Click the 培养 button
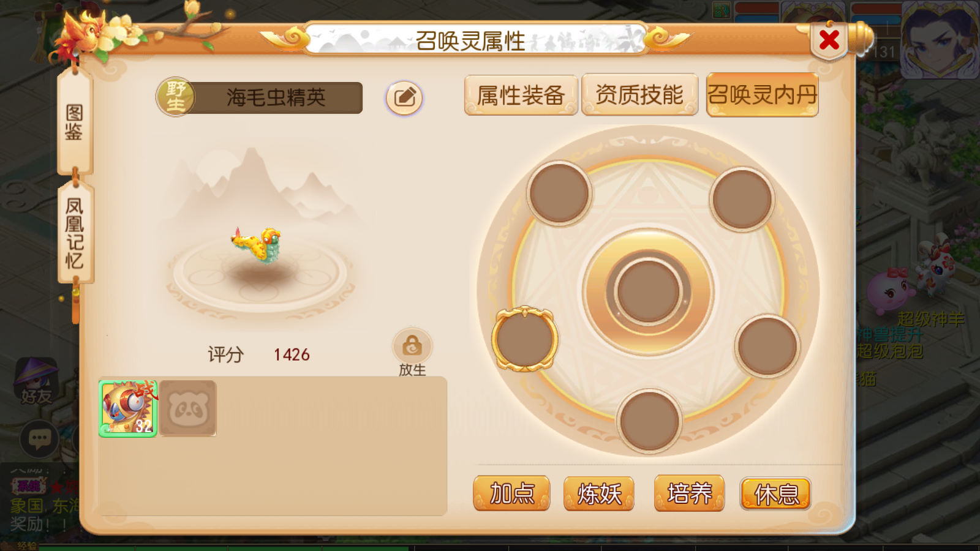 coord(689,493)
